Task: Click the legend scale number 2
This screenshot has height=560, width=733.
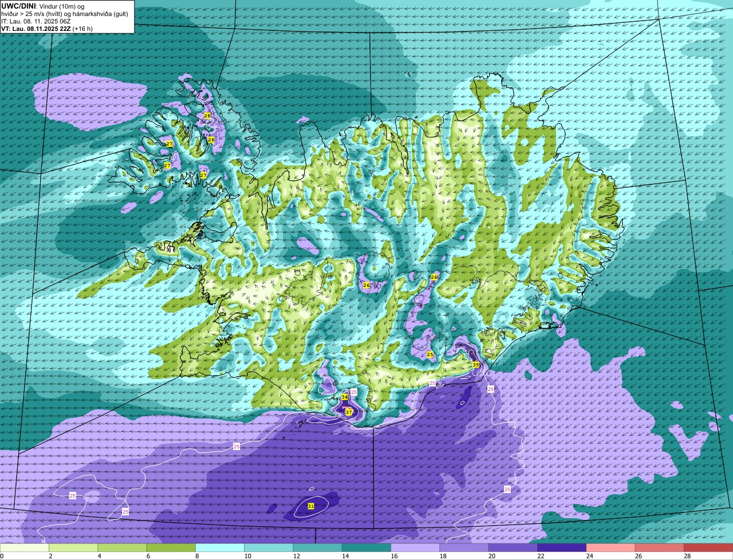Action: 50,556
